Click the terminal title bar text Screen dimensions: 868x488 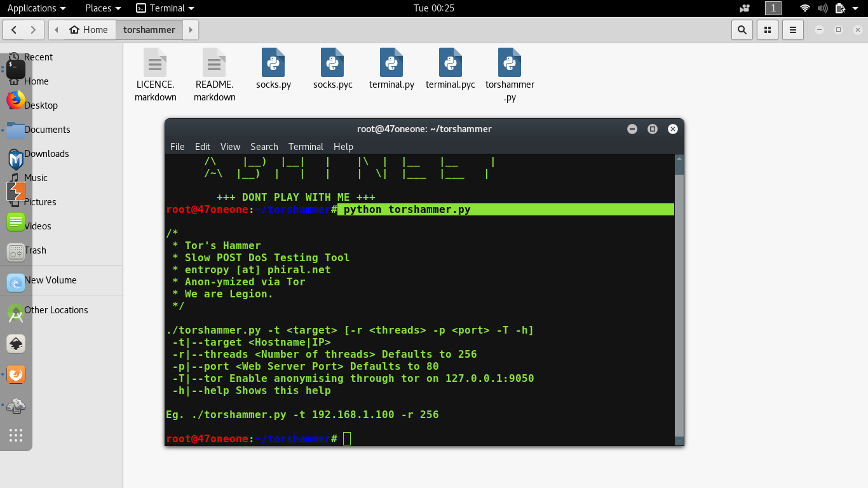pos(424,129)
